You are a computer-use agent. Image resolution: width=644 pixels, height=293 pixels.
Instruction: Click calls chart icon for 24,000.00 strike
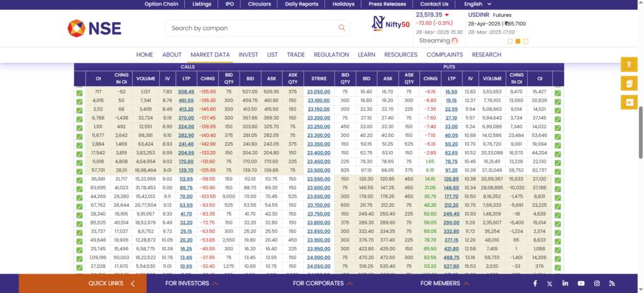click(79, 259)
